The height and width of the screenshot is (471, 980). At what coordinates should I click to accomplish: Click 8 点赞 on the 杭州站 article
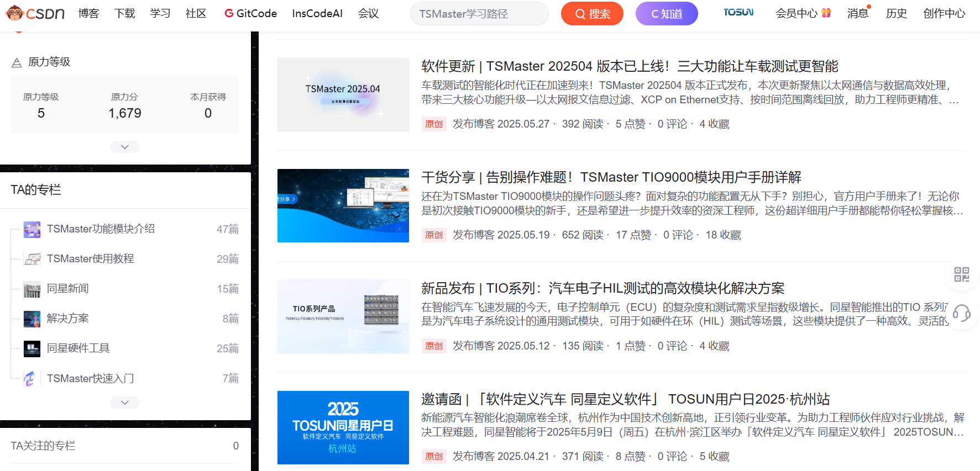point(630,456)
